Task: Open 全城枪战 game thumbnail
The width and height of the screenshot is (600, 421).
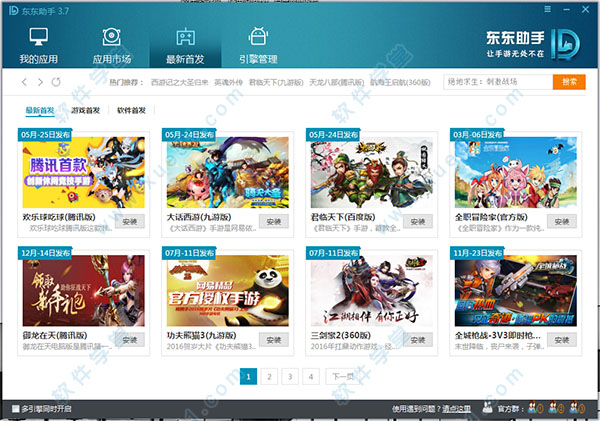Action: (515, 291)
